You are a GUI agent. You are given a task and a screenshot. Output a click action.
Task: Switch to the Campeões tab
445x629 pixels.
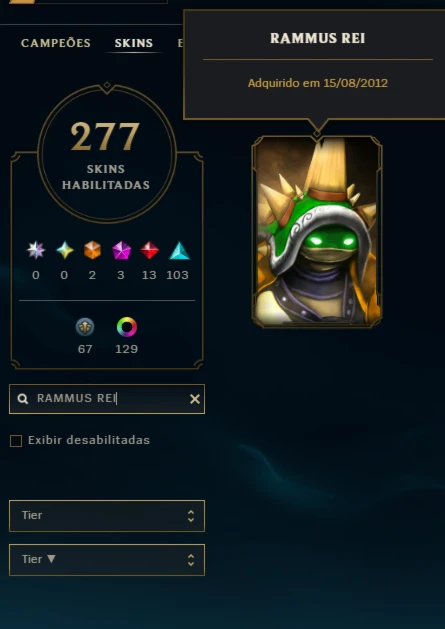tap(56, 43)
